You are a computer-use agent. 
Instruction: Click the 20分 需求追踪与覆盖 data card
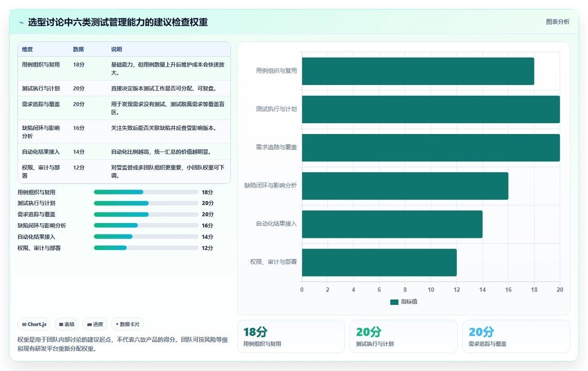coord(516,336)
